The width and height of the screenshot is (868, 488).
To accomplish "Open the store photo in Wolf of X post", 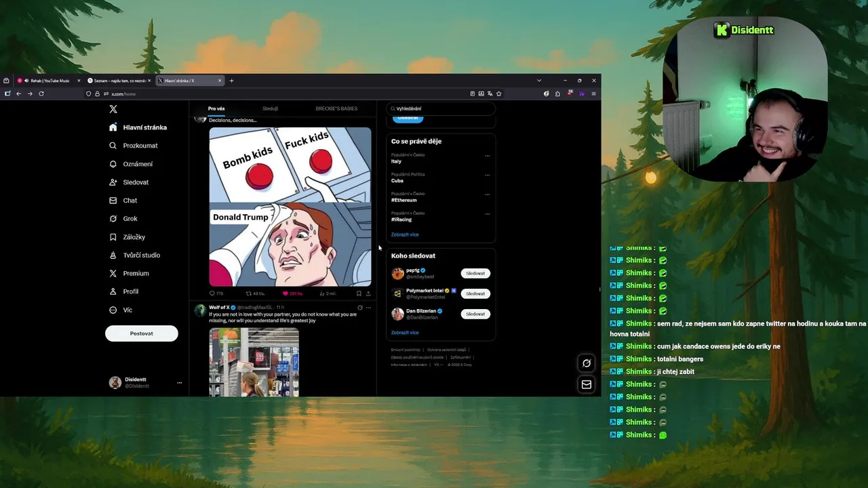I will (254, 362).
